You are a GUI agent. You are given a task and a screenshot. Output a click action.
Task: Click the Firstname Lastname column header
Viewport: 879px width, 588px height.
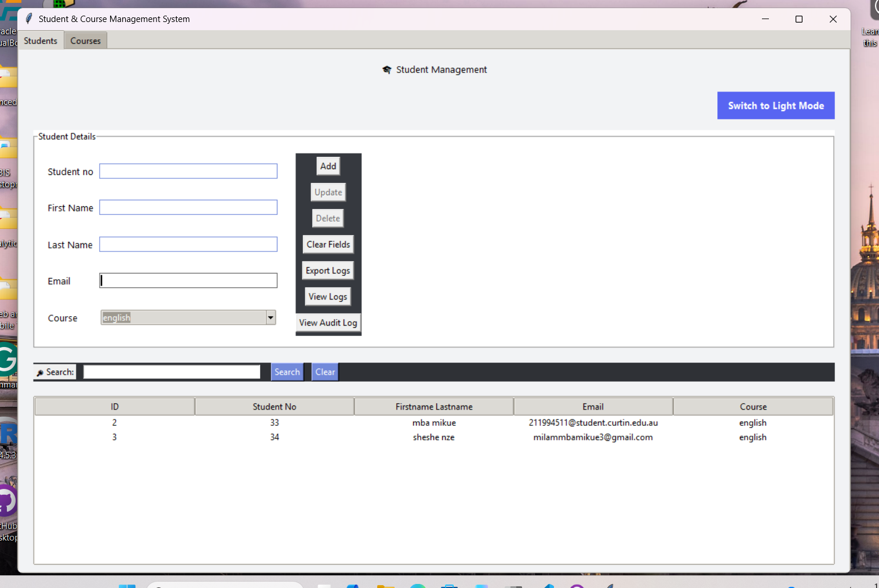coord(434,407)
